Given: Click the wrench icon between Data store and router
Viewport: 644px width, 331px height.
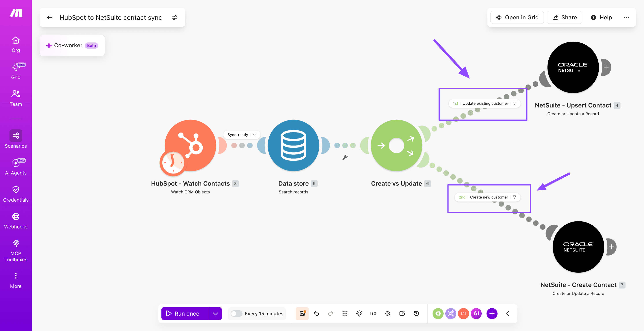Looking at the screenshot, I should point(345,157).
